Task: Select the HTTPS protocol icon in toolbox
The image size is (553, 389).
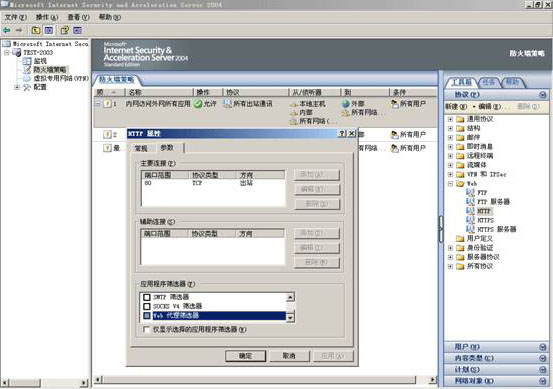Action: 470,220
